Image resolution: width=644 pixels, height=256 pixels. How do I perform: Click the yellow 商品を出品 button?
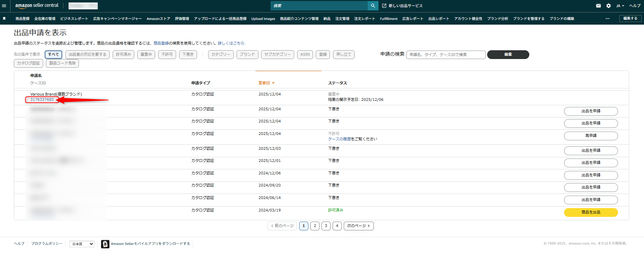point(591,212)
